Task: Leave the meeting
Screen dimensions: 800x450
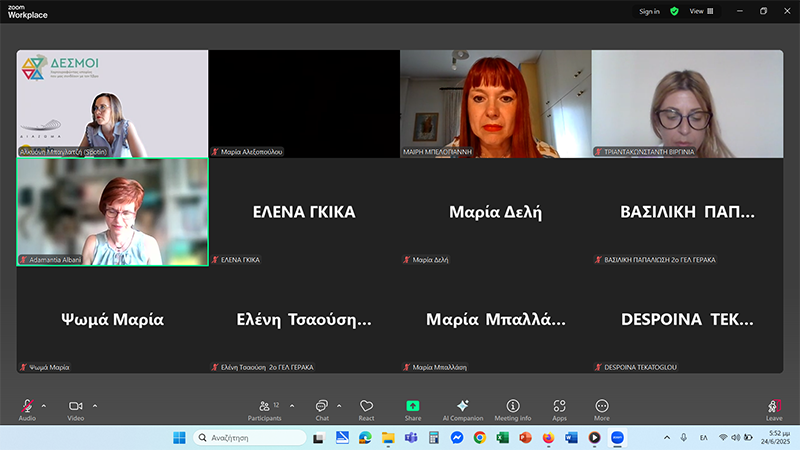Action: pyautogui.click(x=774, y=407)
